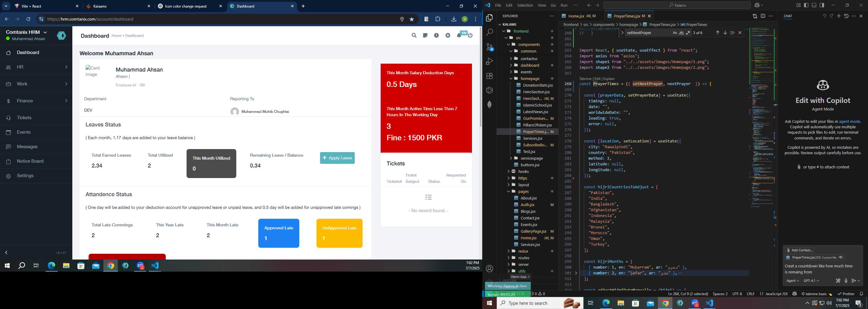Toggle current file context eye icon in chat
The height and width of the screenshot is (309, 868).
(x=841, y=257)
